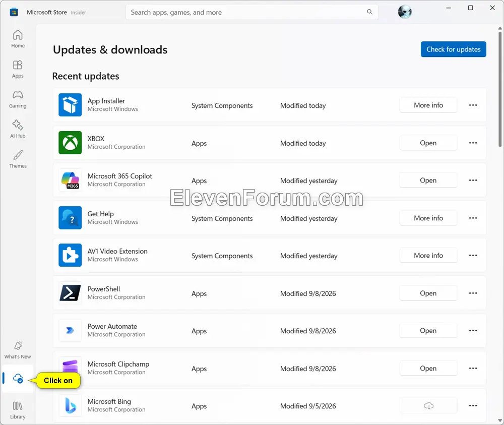Click the XBOX app icon
Viewport: 504px width, 425px height.
click(70, 142)
